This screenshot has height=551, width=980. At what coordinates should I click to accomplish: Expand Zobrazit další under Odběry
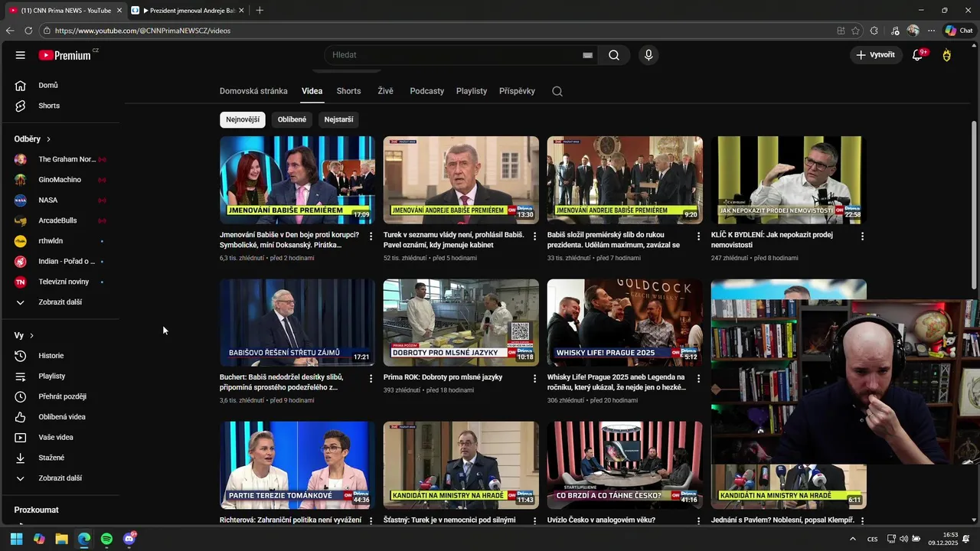[x=60, y=302]
